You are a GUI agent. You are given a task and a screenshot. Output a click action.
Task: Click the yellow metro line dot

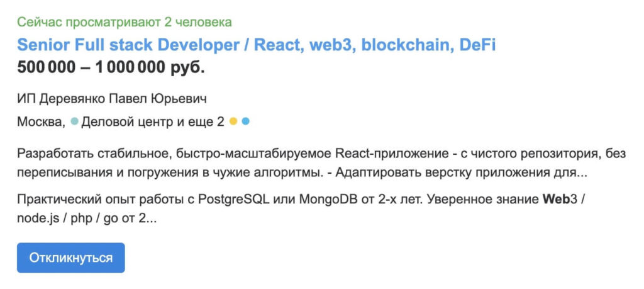[x=233, y=122]
